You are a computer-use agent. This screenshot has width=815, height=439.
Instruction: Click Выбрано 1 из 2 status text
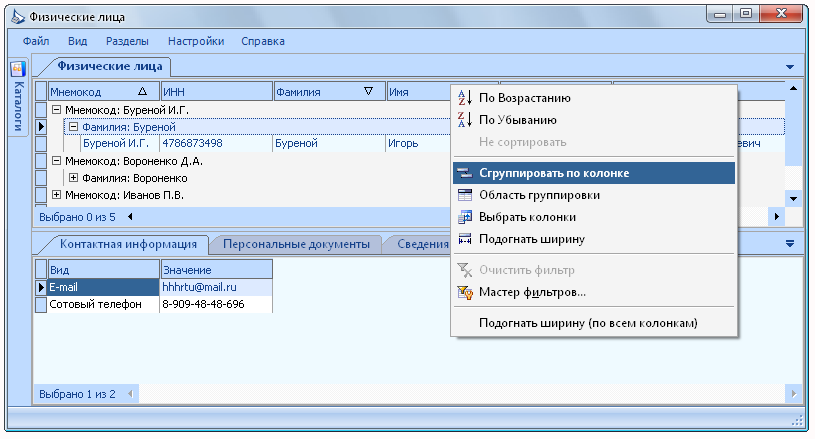point(77,394)
